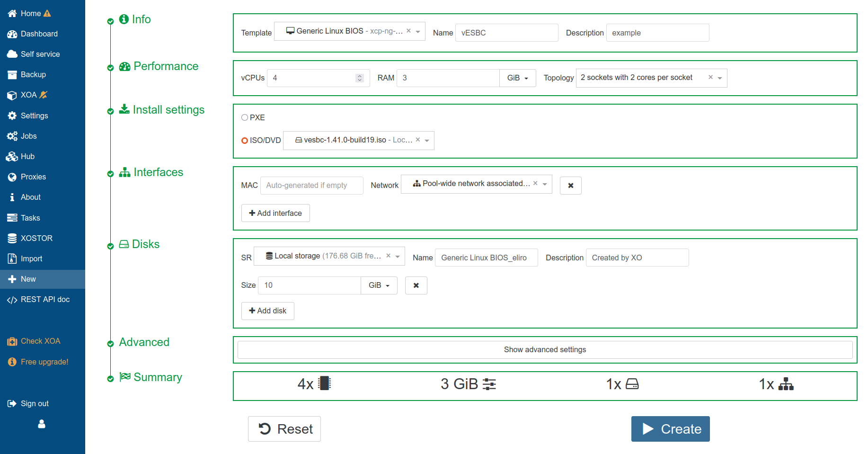
Task: Select the PXE install option
Action: 245,117
